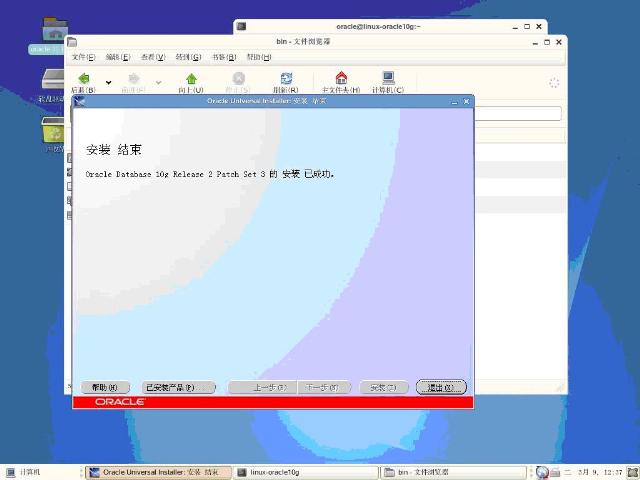The width and height of the screenshot is (640, 480).
Task: Click the Stop icon in file browser
Action: coord(238,82)
